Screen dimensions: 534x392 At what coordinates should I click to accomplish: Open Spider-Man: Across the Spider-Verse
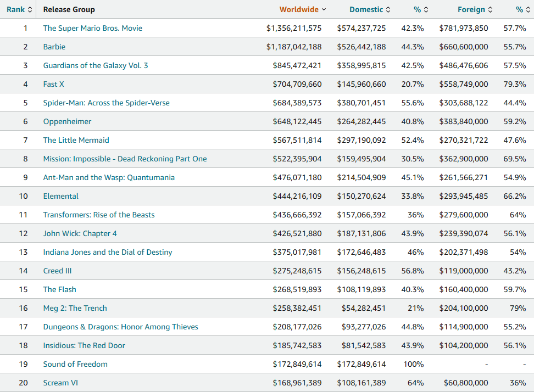[106, 103]
